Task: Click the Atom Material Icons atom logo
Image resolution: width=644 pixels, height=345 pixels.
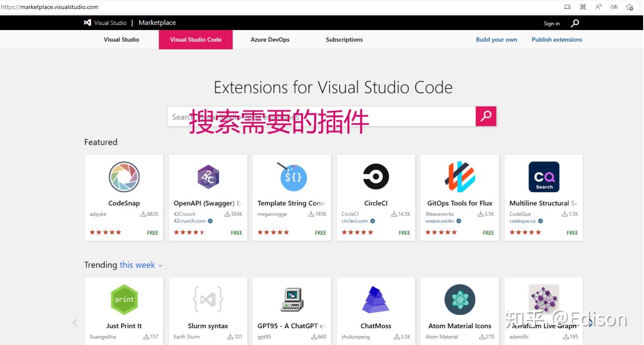Action: tap(460, 299)
